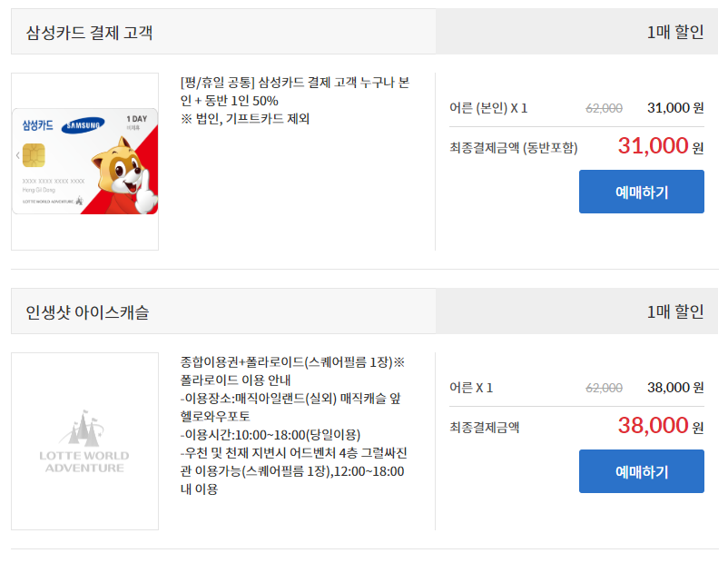Click the 1 DAY label on card
The height and width of the screenshot is (563, 728).
point(137,119)
